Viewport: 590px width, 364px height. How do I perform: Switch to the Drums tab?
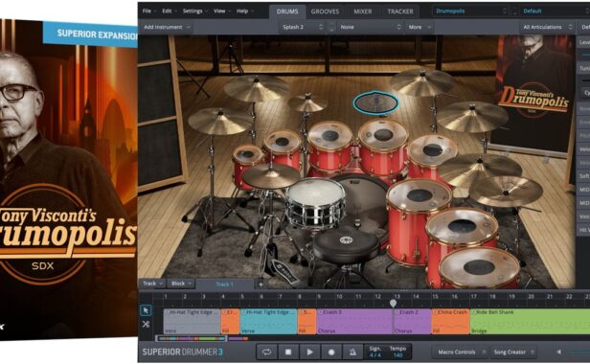point(287,11)
